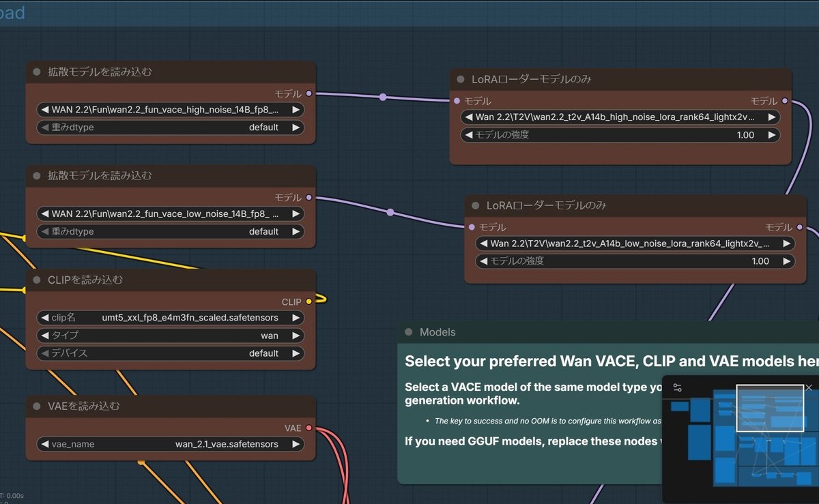The width and height of the screenshot is (819, 504).
Task: Click the minimap thumbnail viewport
Action: pyautogui.click(x=770, y=408)
